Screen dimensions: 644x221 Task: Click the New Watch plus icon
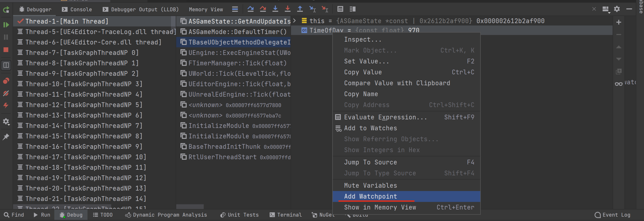[x=619, y=22]
